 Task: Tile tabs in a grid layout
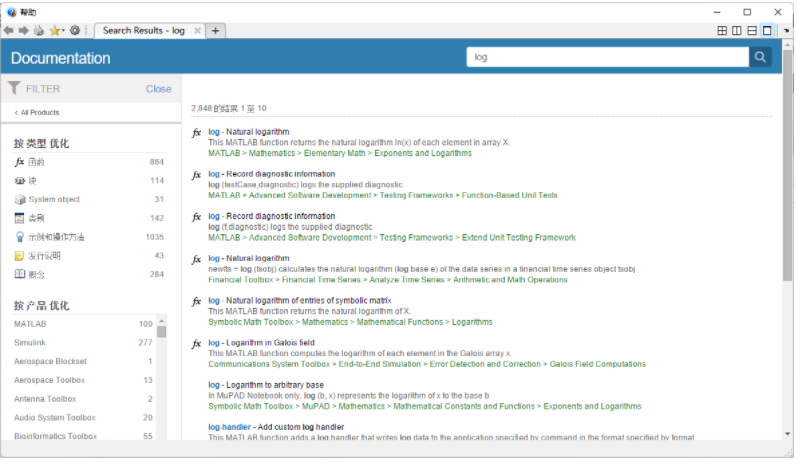tap(722, 30)
